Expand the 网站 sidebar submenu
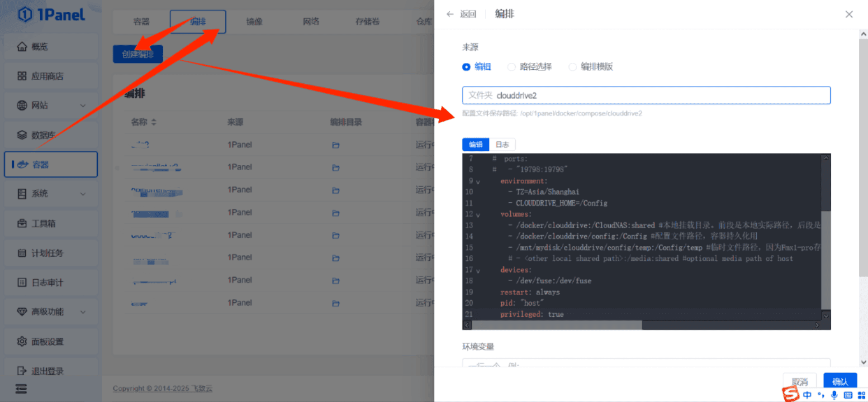868x402 pixels. (x=83, y=105)
